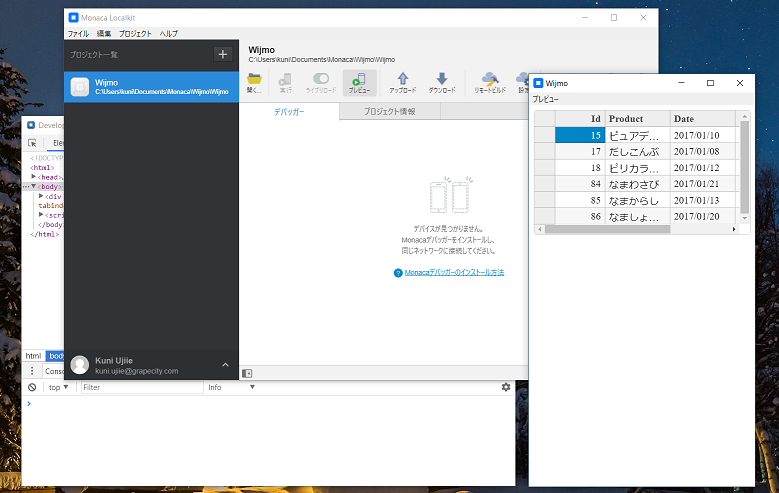
Task: Maximize the Wijmo preview window
Action: [710, 83]
